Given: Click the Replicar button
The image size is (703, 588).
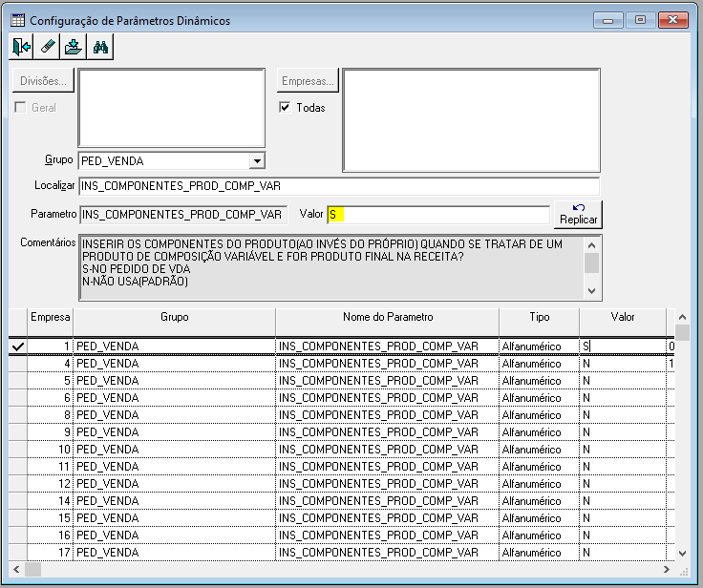Looking at the screenshot, I should pyautogui.click(x=579, y=214).
